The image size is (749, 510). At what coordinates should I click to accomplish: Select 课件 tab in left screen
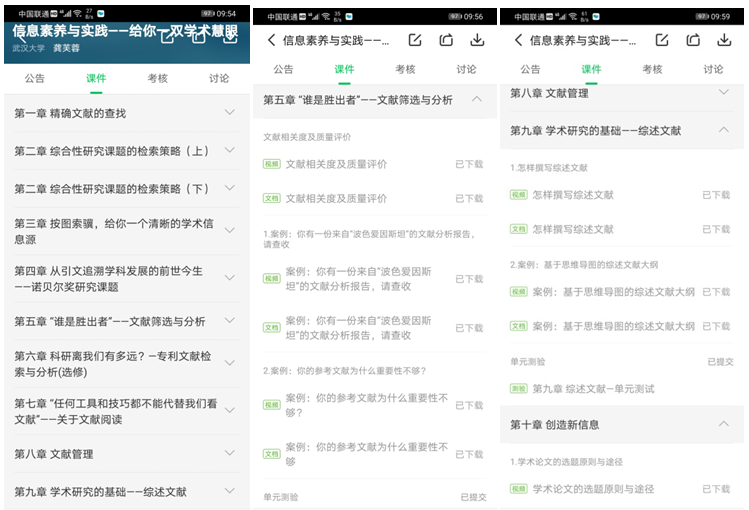click(96, 78)
